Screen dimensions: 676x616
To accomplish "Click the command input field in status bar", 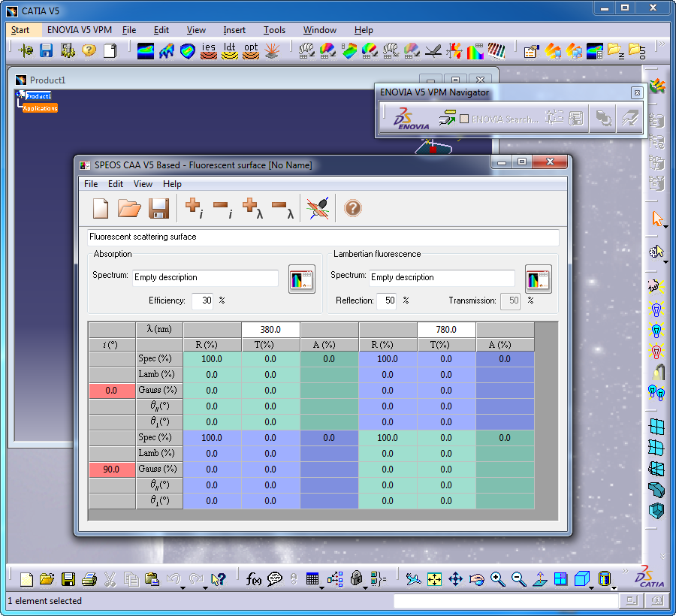I will (505, 601).
